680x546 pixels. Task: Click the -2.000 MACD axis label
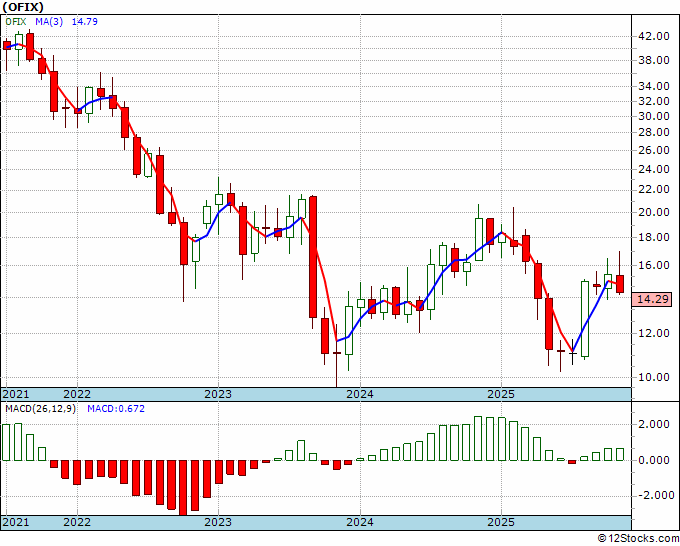[x=654, y=495]
